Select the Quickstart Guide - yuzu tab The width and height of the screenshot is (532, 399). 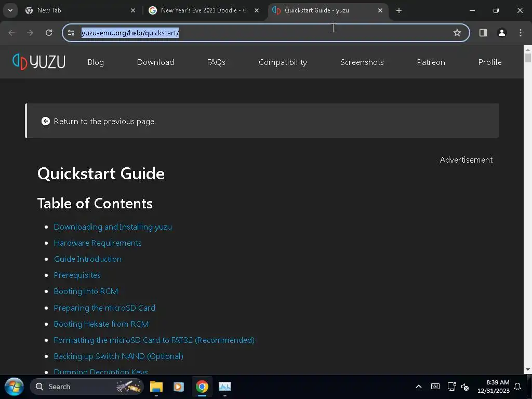328,10
